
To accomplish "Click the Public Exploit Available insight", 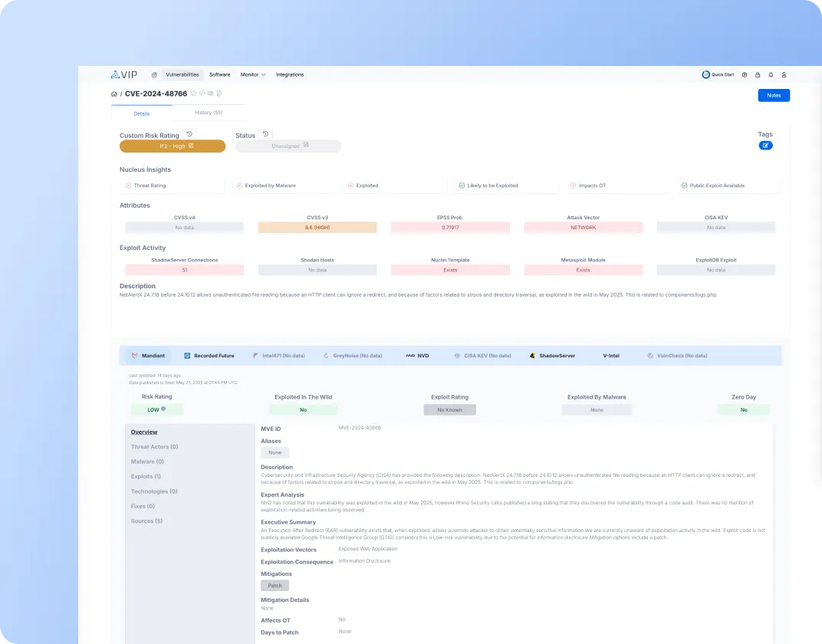I will pyautogui.click(x=728, y=186).
